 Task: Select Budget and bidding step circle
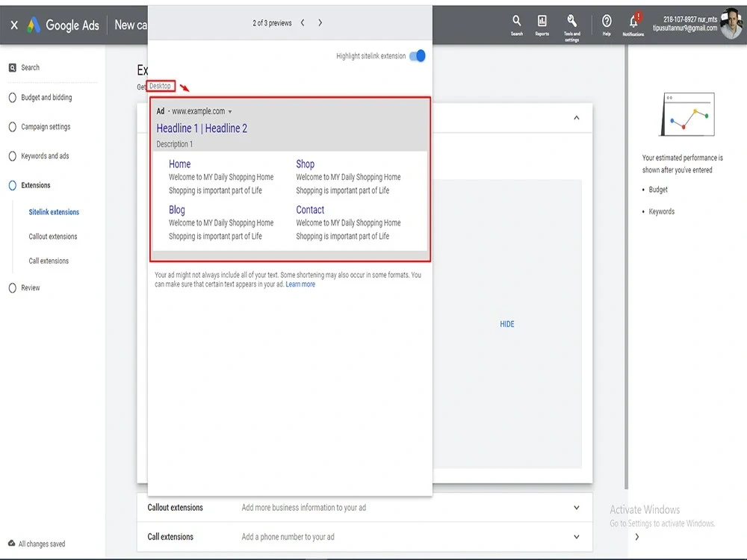13,98
